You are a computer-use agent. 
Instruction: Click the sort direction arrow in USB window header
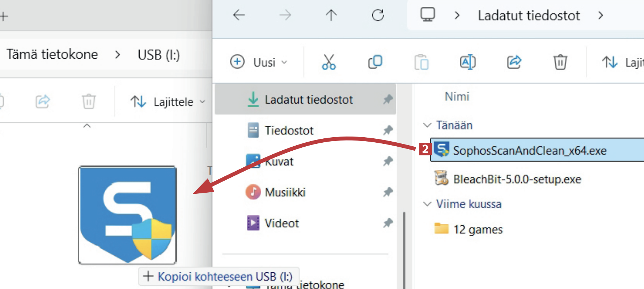(87, 126)
